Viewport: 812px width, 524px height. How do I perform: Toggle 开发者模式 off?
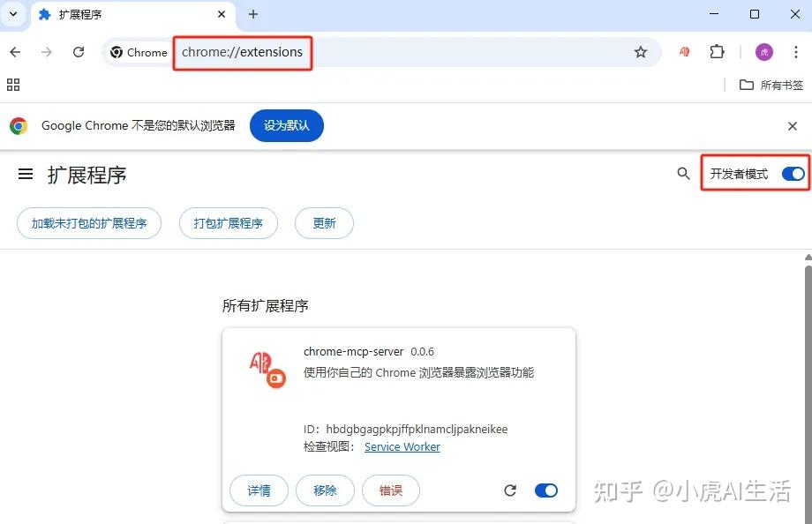tap(792, 174)
